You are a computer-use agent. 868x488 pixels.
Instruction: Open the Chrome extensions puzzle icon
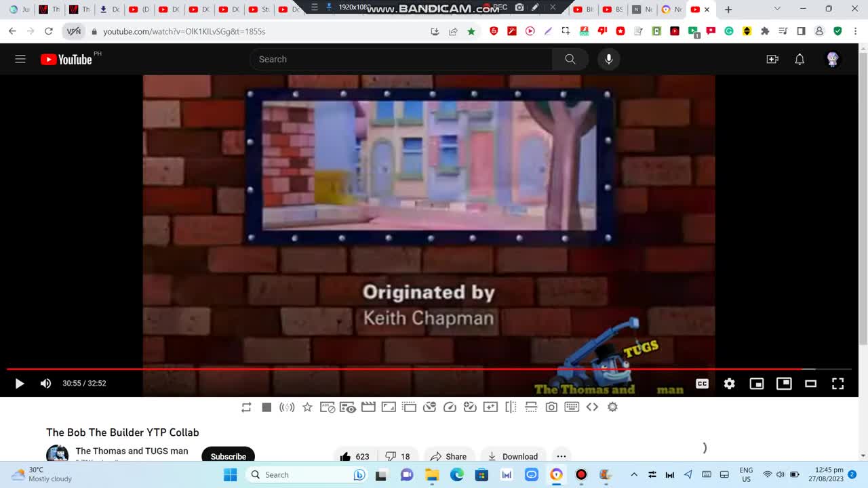click(765, 31)
